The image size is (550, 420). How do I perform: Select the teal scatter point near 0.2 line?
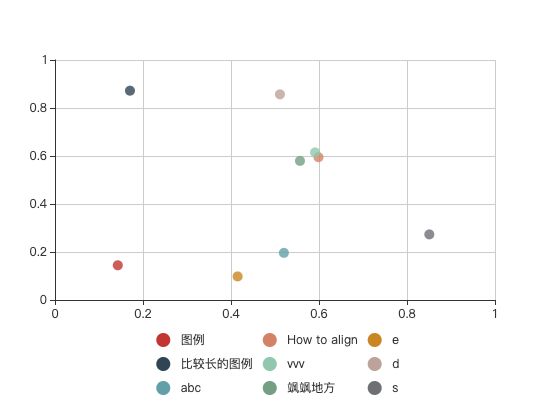coord(284,253)
